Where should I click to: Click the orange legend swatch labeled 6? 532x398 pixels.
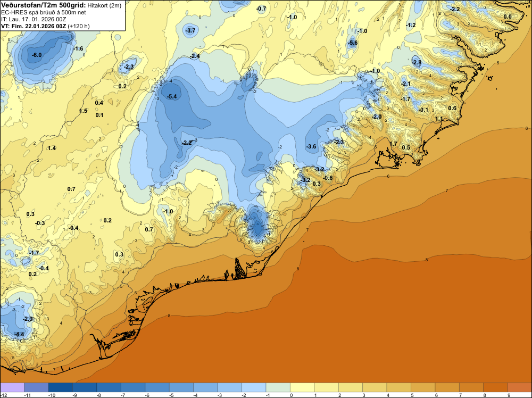[447, 387]
